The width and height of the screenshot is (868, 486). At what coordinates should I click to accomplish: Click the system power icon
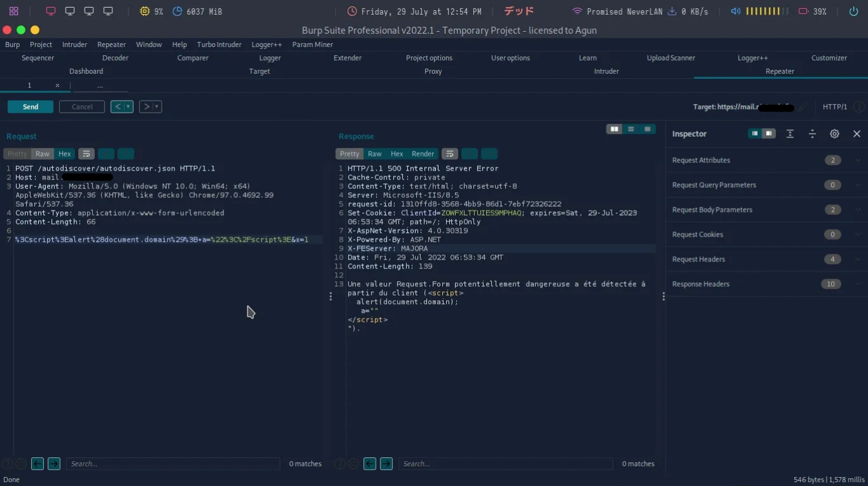point(853,11)
